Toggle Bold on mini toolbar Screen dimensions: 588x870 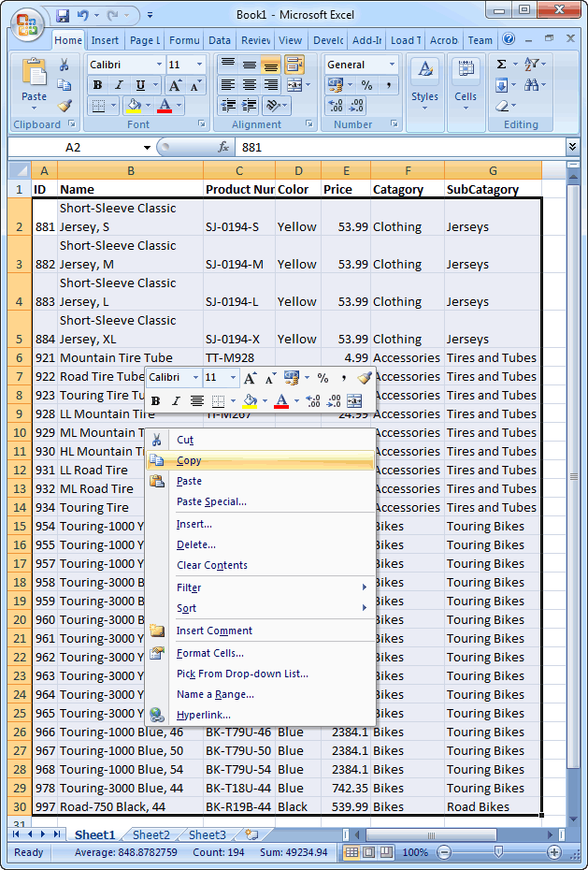(x=156, y=400)
